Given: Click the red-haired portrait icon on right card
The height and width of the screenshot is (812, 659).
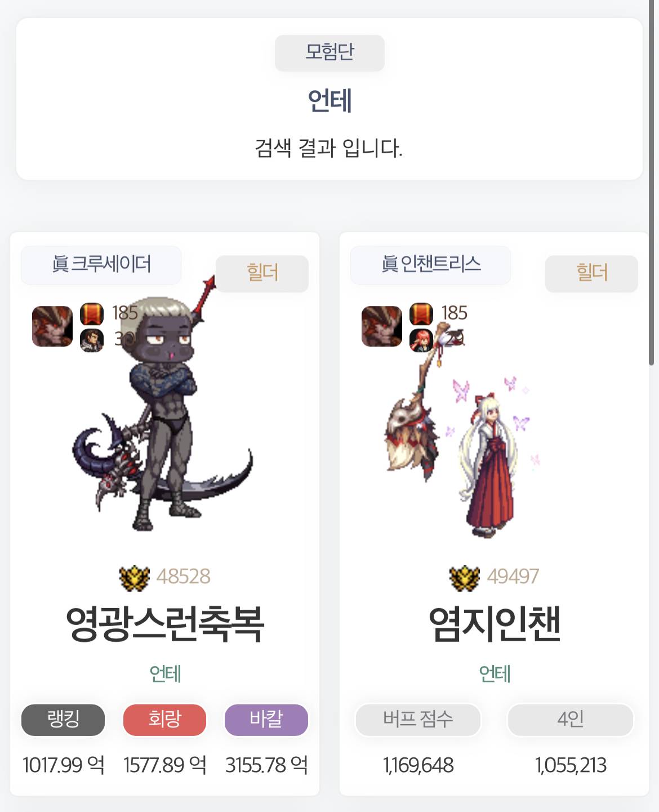Looking at the screenshot, I should click(421, 340).
